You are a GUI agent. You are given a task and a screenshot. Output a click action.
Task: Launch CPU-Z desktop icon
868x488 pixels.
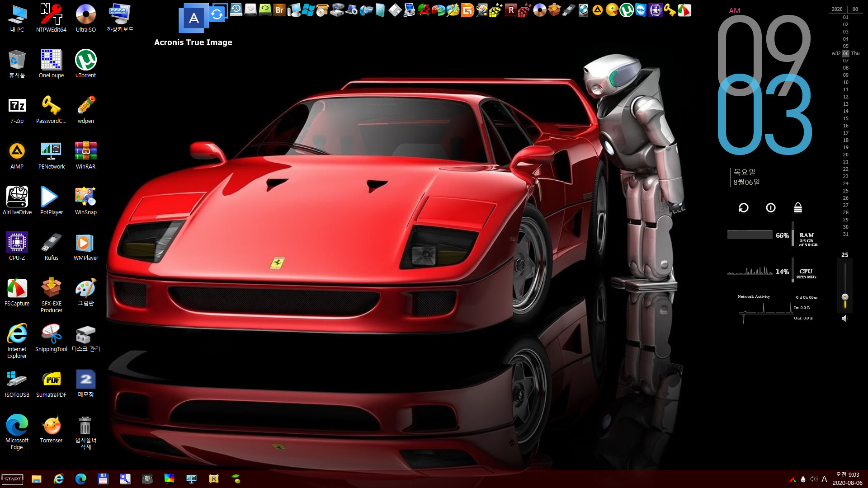[17, 246]
